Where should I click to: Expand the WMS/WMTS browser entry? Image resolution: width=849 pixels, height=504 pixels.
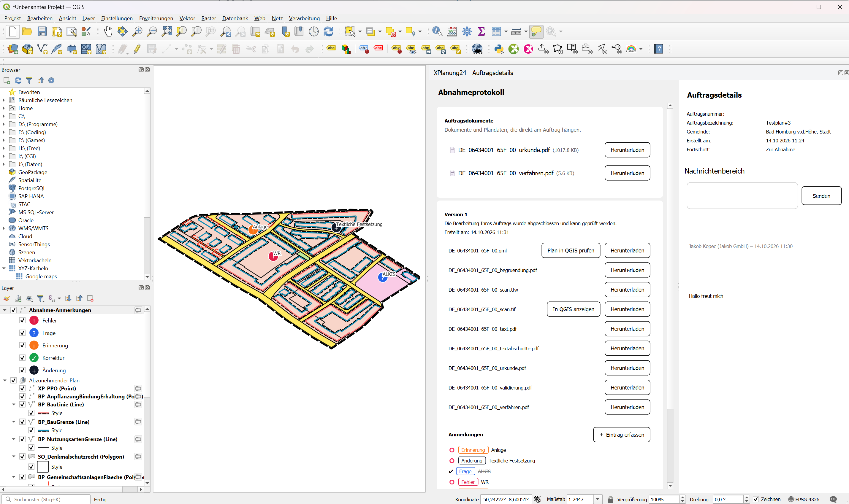(4, 228)
